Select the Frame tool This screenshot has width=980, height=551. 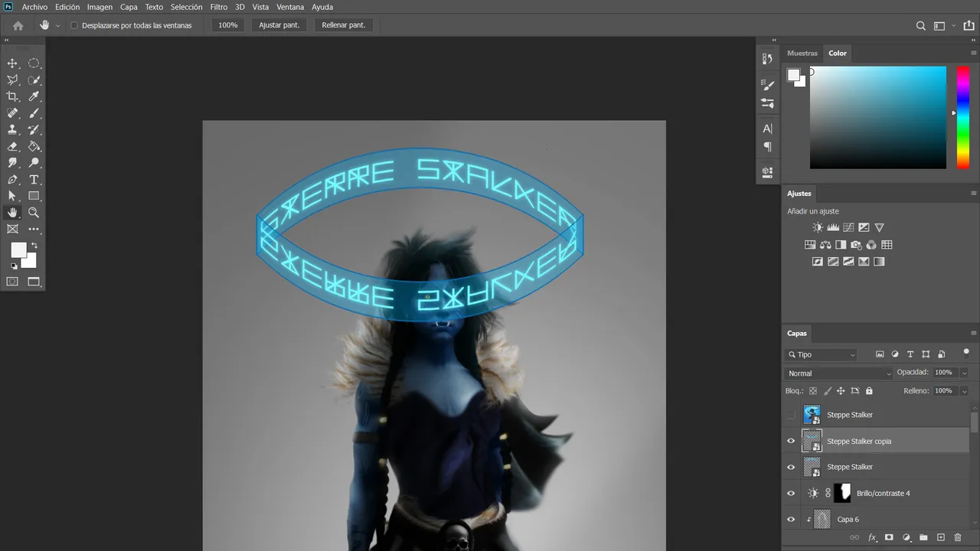12,229
